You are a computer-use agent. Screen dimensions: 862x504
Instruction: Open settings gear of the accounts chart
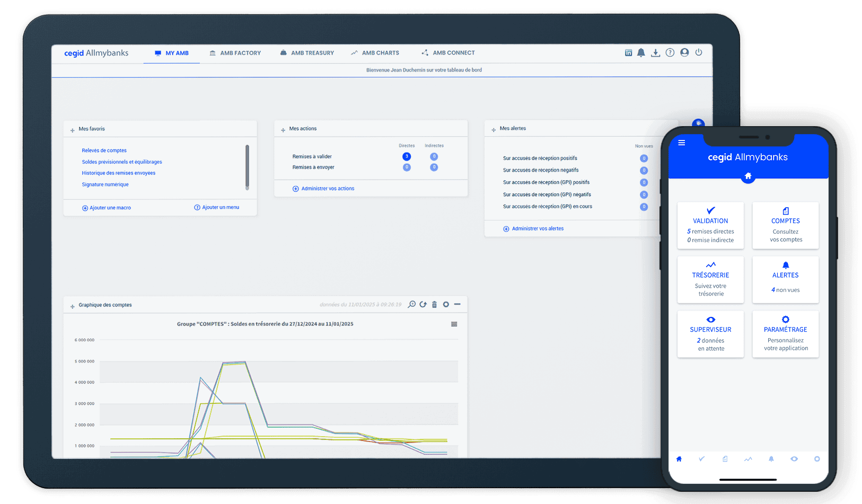coord(446,305)
